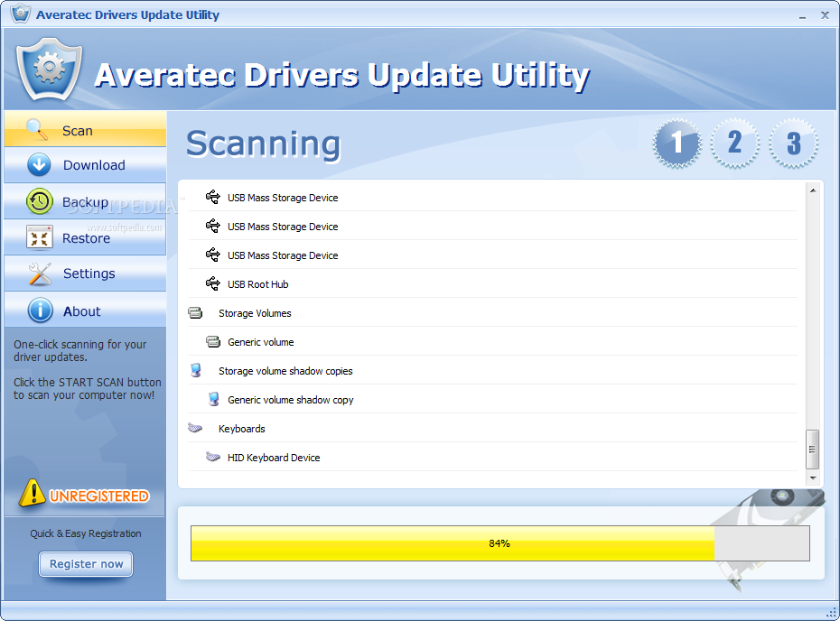Click the Quick & Easy Registration text
840x621 pixels.
tap(86, 533)
